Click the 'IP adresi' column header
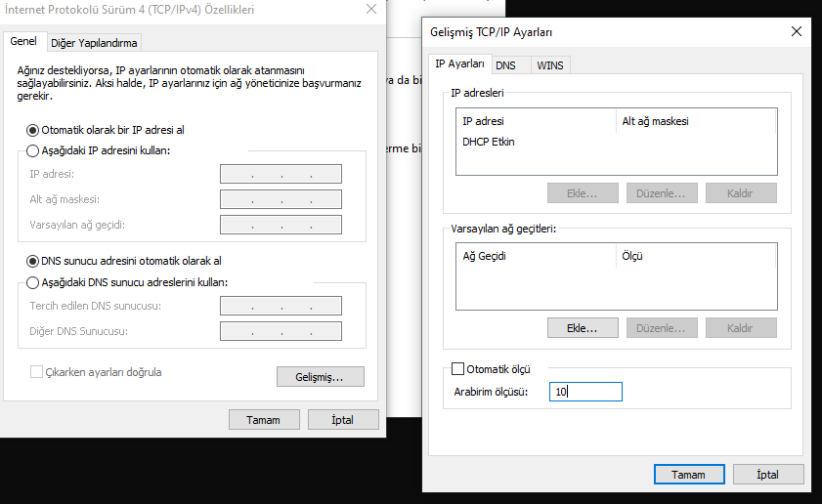The image size is (822, 504). point(537,121)
